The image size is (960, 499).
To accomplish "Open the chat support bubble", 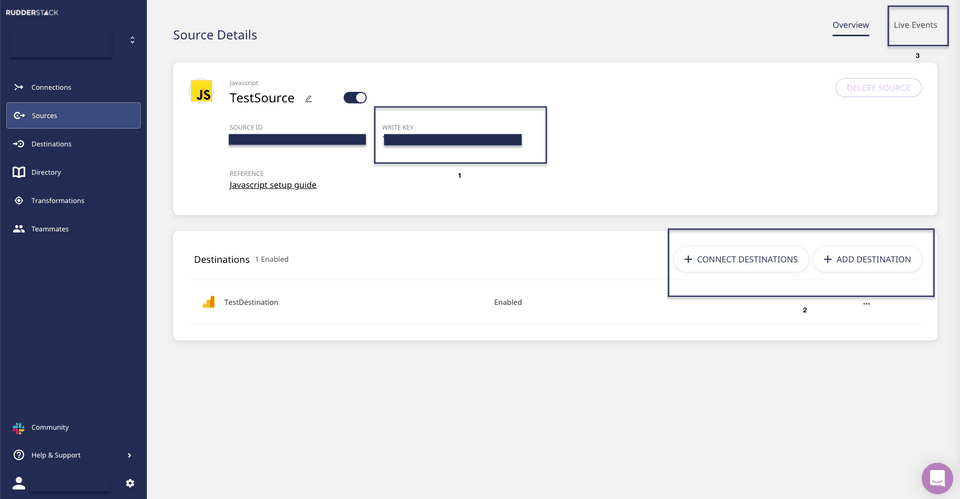I will point(937,479).
